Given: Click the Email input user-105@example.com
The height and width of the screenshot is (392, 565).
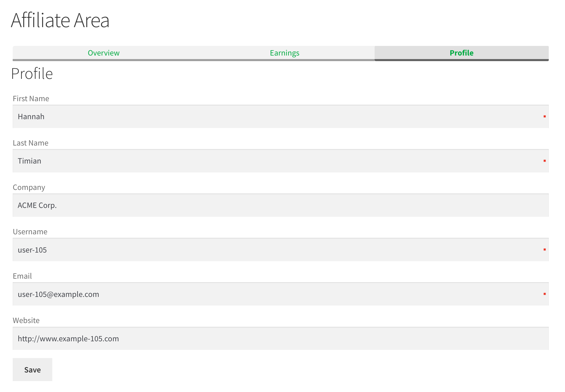Looking at the screenshot, I should tap(281, 294).
